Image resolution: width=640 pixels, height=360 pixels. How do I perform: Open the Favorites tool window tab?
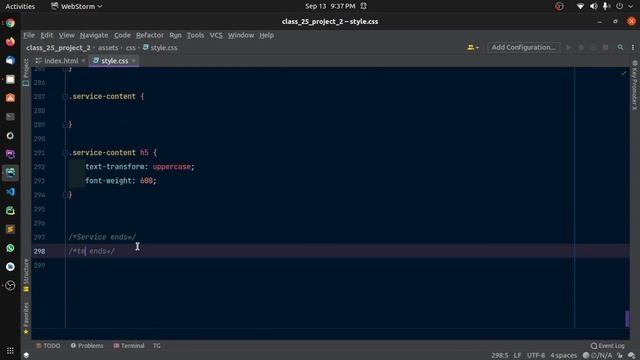tap(26, 318)
